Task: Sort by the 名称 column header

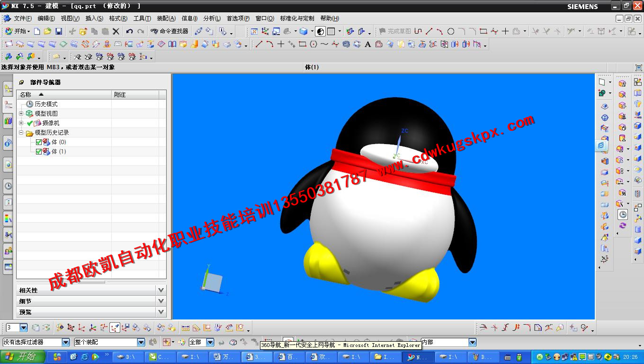Action: pos(64,95)
